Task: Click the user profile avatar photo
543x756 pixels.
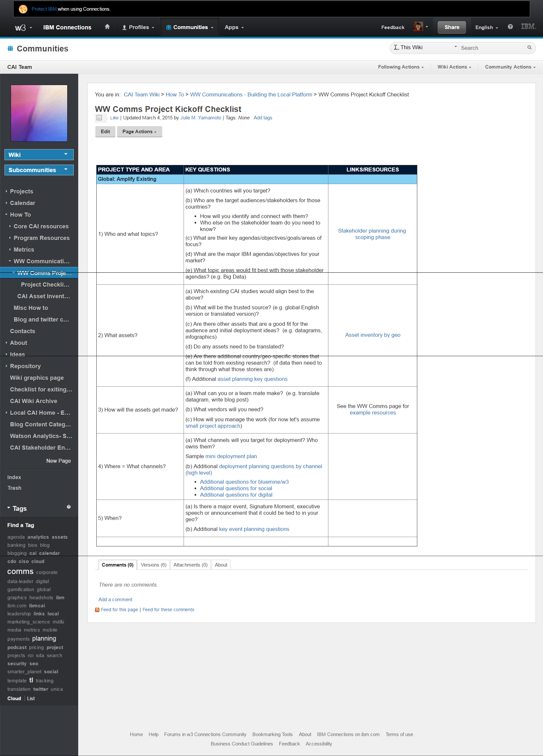Action: [x=418, y=27]
